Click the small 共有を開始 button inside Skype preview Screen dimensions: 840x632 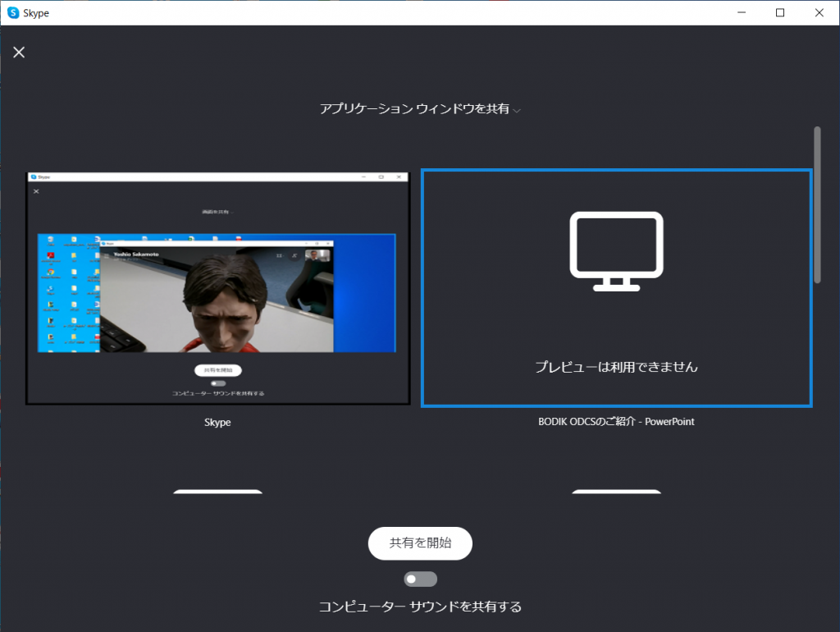[x=217, y=370]
